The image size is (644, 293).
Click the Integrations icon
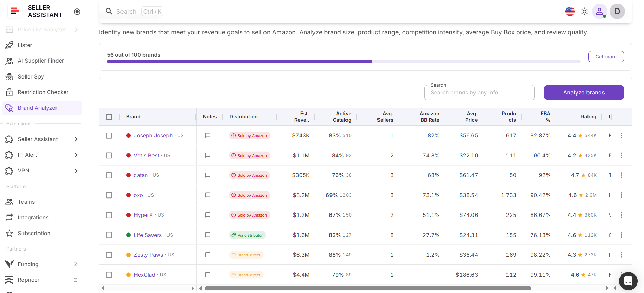[10, 217]
